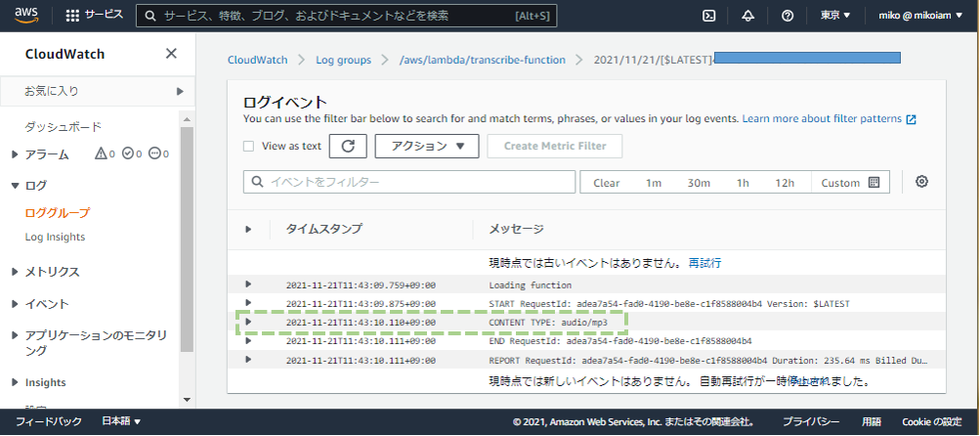Screen dimensions: 980x436
Task: Open the help question mark icon
Action: pos(788,16)
